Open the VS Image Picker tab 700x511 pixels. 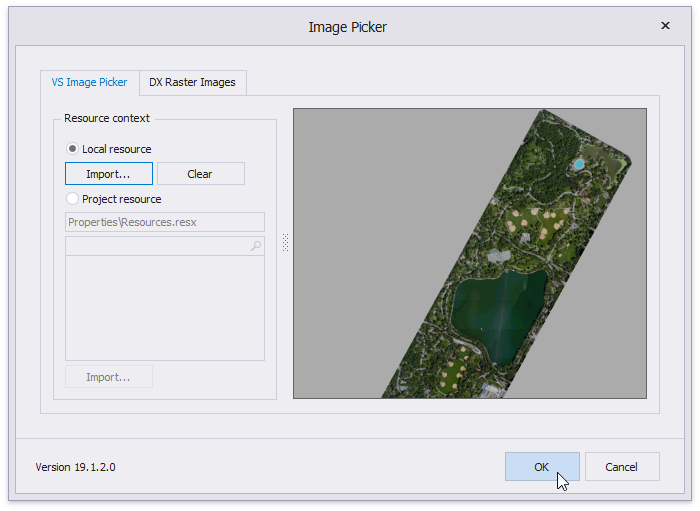(89, 82)
